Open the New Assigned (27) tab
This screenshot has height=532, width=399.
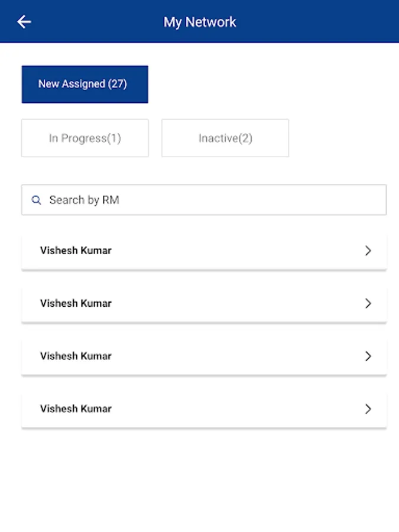pos(85,84)
